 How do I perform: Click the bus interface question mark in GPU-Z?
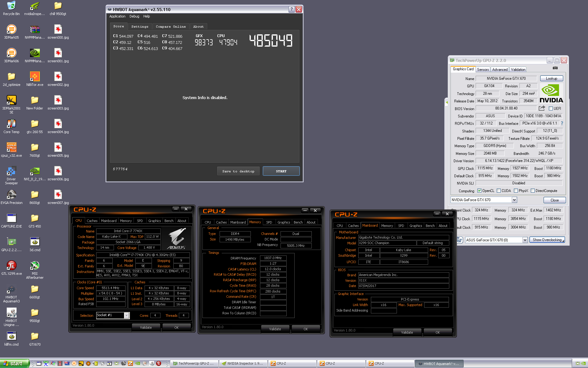pyautogui.click(x=562, y=123)
